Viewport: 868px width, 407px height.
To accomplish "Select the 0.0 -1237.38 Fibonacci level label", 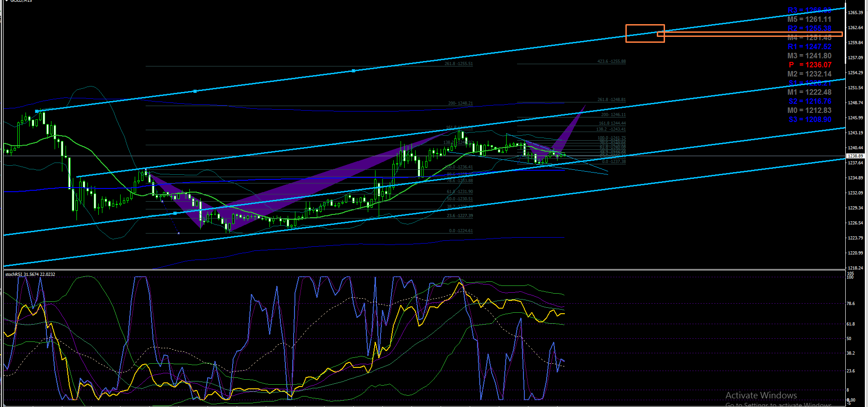I will point(614,162).
